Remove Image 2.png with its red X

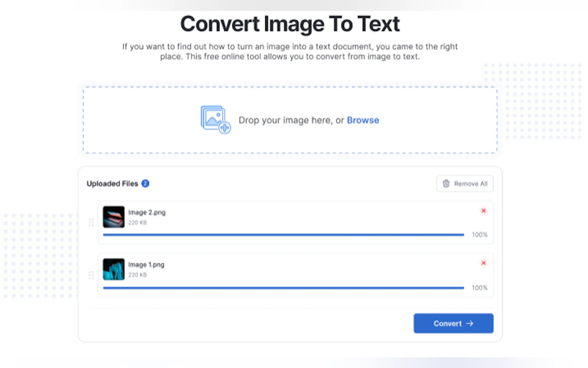[x=483, y=211]
